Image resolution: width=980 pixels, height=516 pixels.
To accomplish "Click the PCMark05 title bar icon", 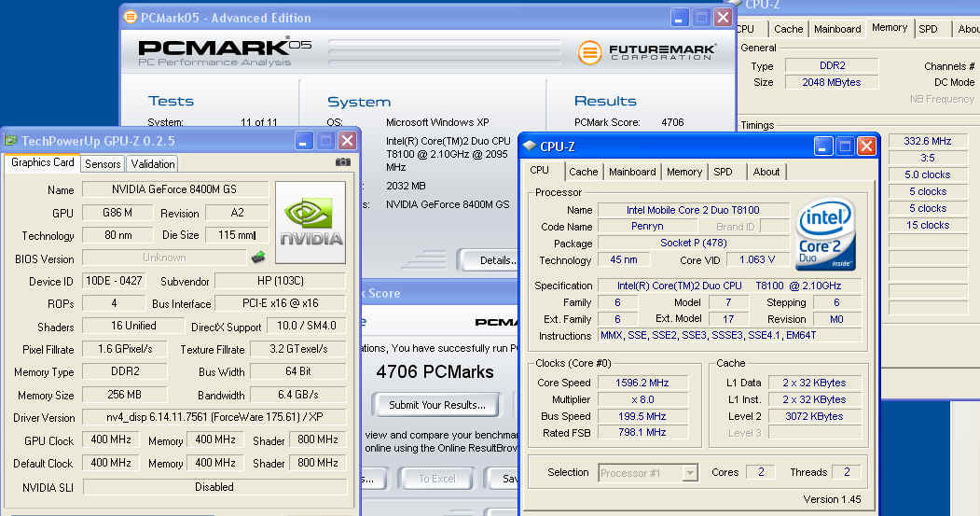I will 130,17.
